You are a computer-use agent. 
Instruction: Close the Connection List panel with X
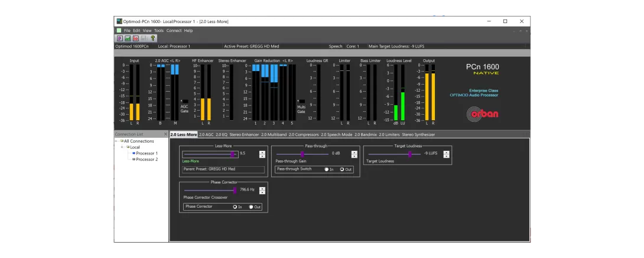click(x=165, y=134)
